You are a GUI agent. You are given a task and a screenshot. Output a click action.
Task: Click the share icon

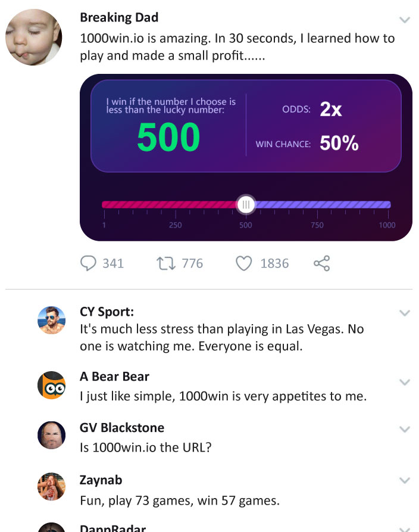point(322,263)
